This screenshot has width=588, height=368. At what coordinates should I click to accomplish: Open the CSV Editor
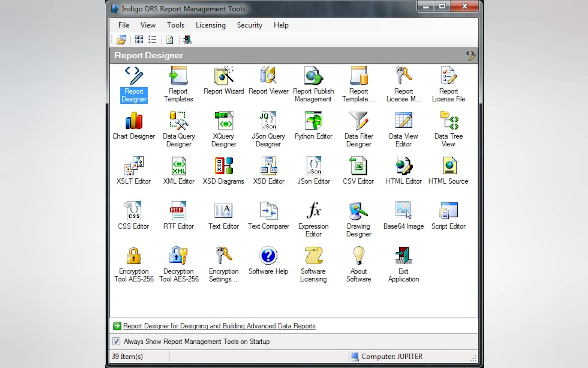(359, 171)
